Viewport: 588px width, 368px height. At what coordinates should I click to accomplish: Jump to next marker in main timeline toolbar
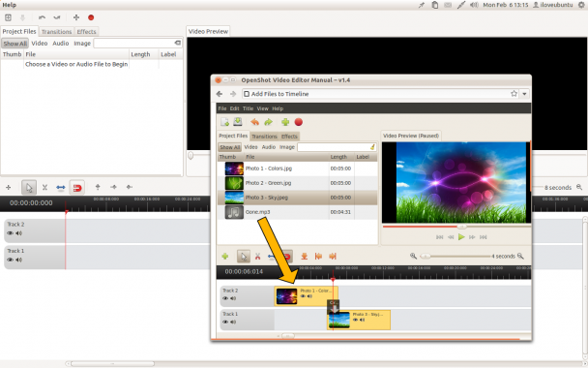coord(130,187)
